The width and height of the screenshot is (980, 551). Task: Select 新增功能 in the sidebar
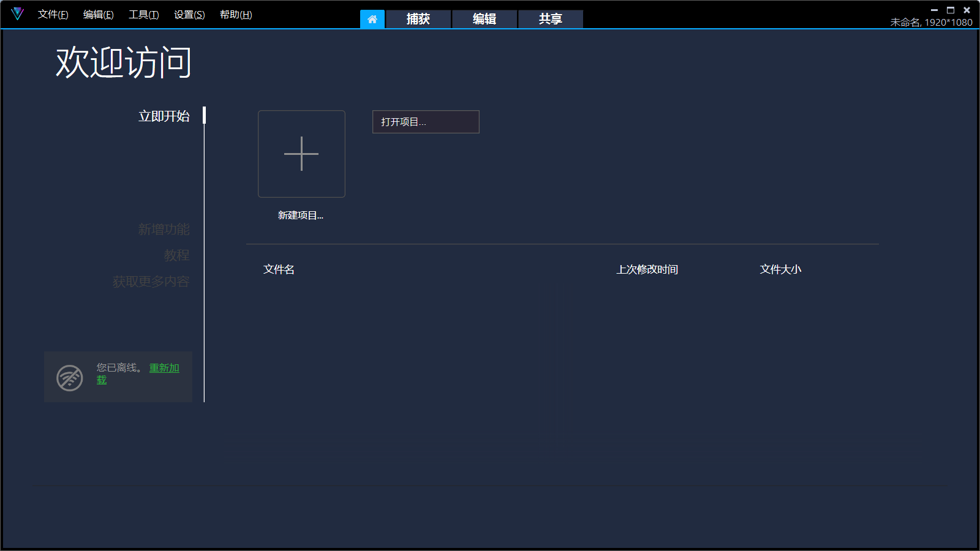pos(164,229)
